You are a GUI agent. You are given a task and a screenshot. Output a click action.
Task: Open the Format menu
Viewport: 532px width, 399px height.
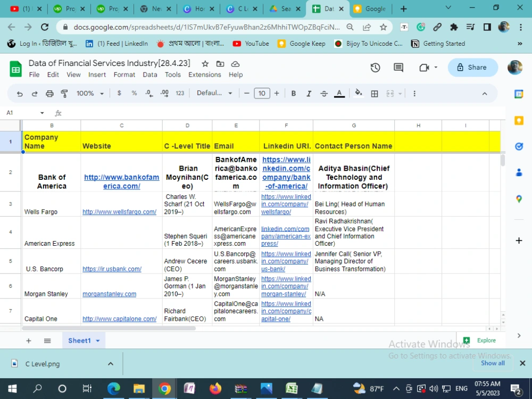(124, 74)
